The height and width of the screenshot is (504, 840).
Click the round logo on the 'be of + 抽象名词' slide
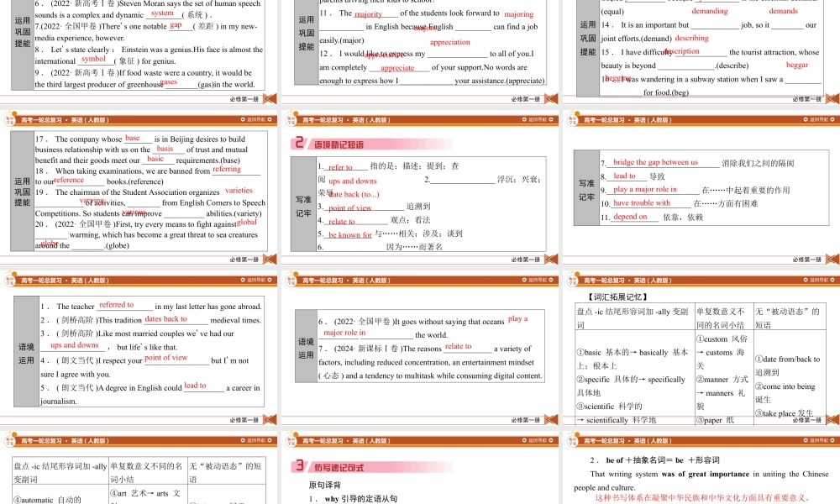573,441
